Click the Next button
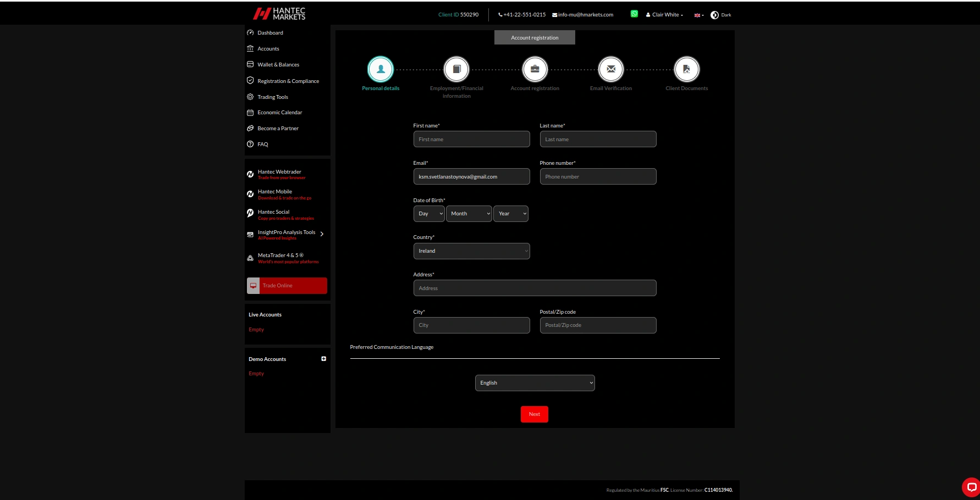This screenshot has height=500, width=980. (534, 414)
